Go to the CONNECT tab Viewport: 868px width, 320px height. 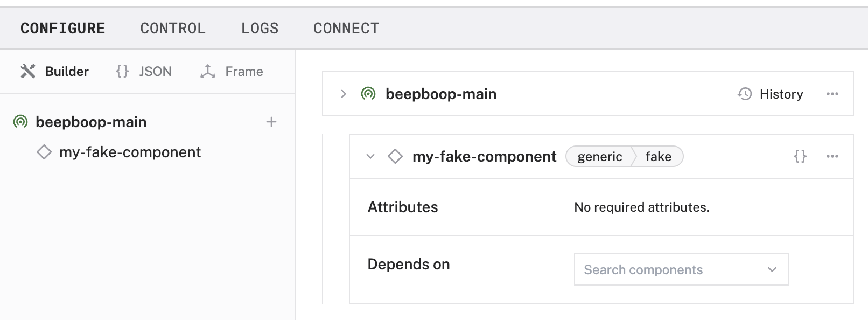pyautogui.click(x=346, y=29)
